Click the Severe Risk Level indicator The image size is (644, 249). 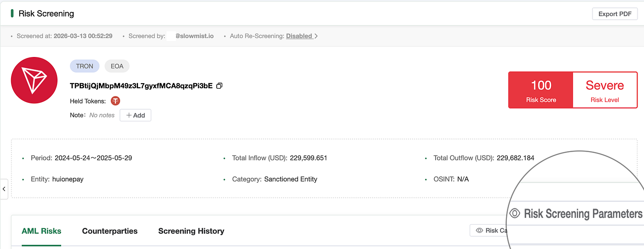(604, 90)
